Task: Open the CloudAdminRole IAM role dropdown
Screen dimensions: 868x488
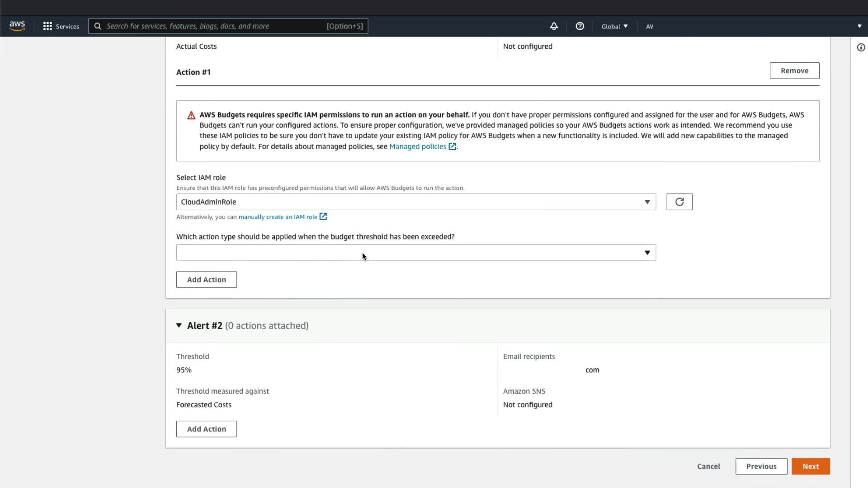Action: pos(416,202)
